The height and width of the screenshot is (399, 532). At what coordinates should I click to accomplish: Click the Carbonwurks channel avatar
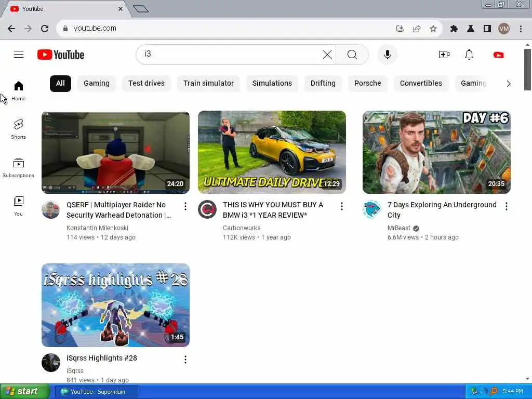click(207, 209)
